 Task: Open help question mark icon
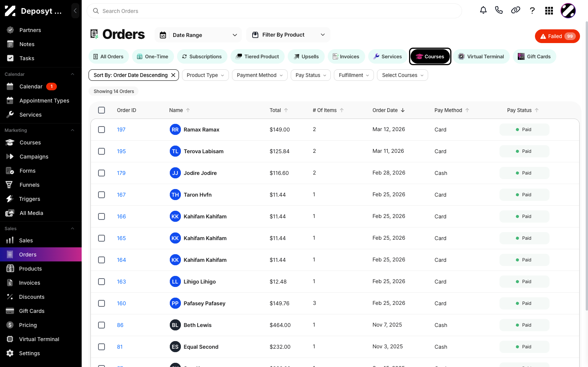532,11
